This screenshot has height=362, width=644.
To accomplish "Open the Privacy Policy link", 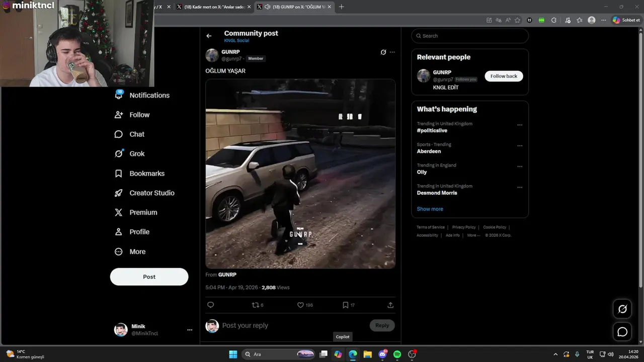I will pos(464,227).
